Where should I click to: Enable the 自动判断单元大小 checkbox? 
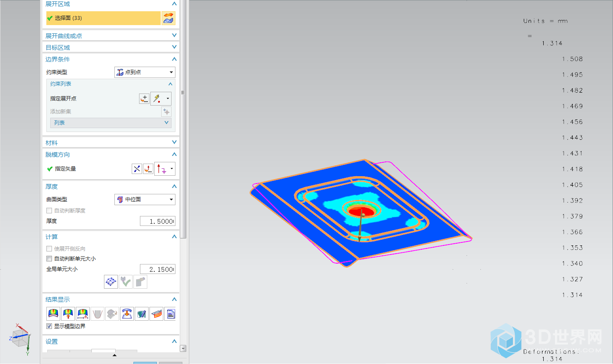pyautogui.click(x=49, y=259)
